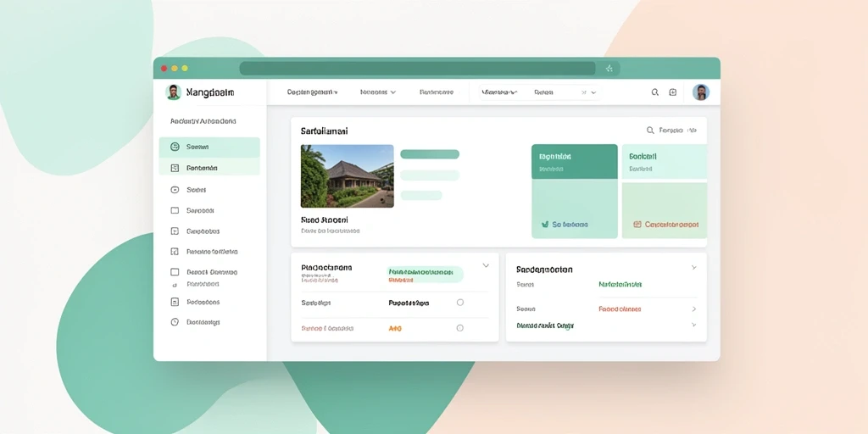Click the magnifier search icon in top bar

pyautogui.click(x=655, y=92)
